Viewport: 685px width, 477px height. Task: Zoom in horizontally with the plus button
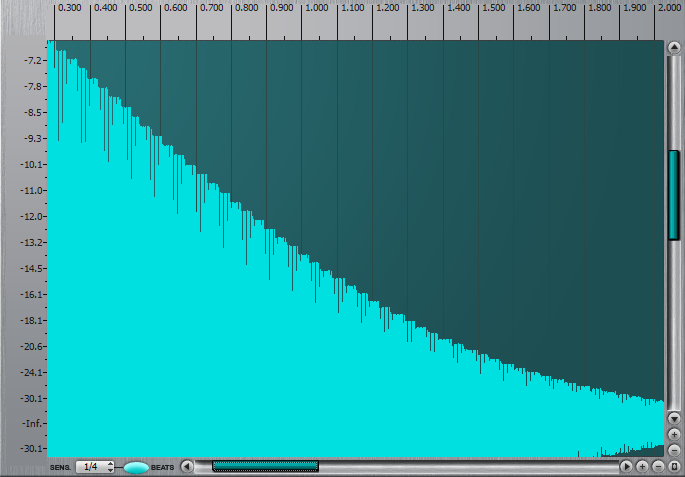(642, 467)
